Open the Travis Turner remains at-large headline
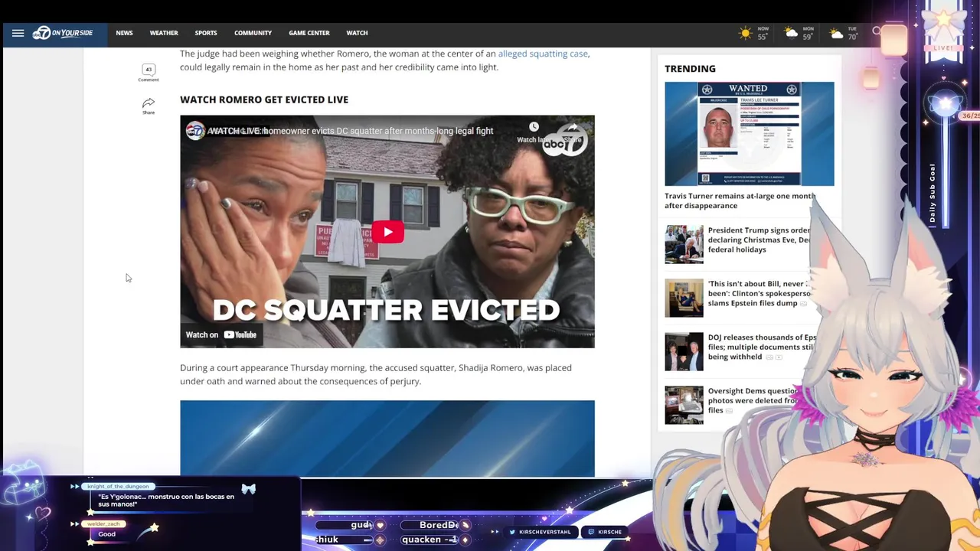The height and width of the screenshot is (551, 980). [740, 201]
